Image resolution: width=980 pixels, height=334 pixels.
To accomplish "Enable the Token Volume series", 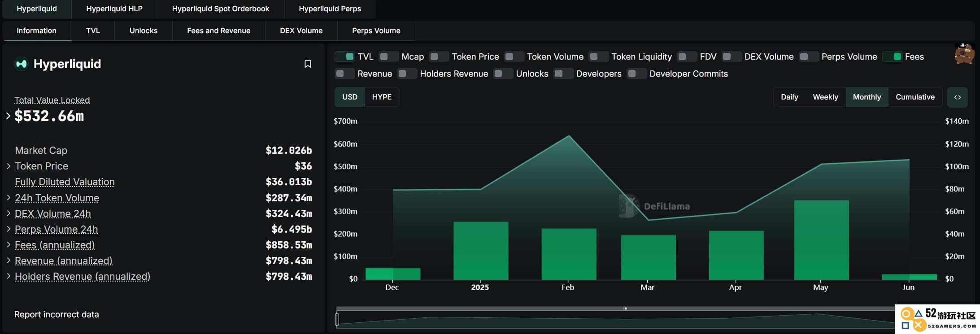I will pyautogui.click(x=514, y=56).
